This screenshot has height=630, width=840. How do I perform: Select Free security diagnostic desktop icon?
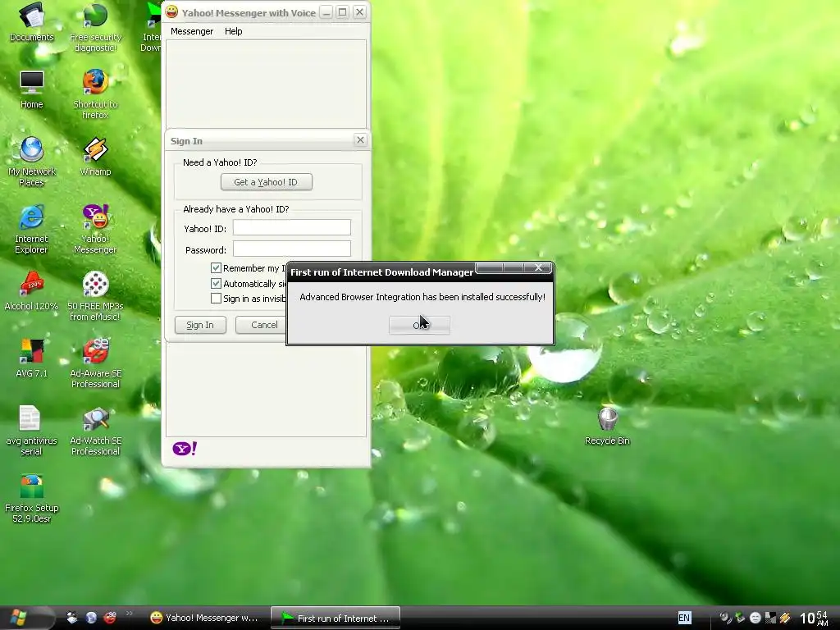click(x=95, y=27)
